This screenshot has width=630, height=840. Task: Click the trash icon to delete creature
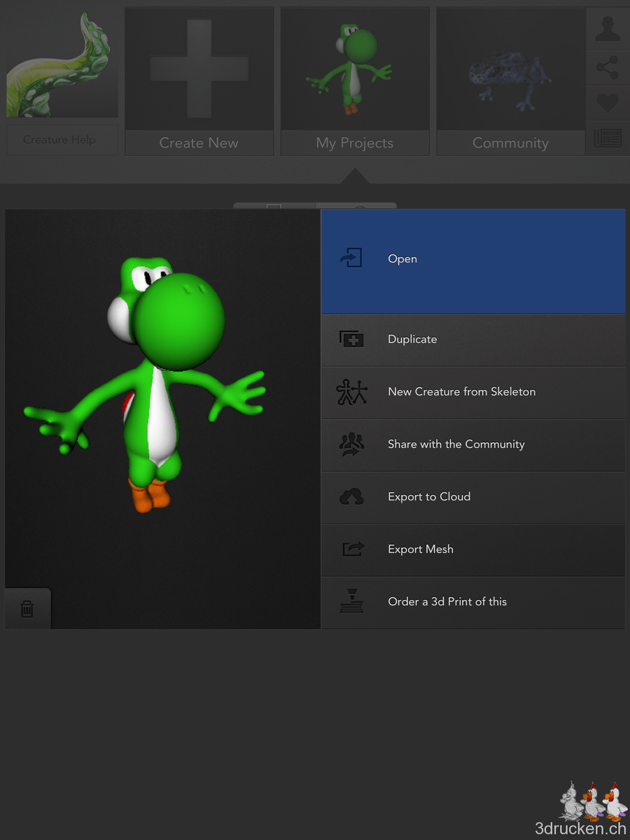click(28, 608)
